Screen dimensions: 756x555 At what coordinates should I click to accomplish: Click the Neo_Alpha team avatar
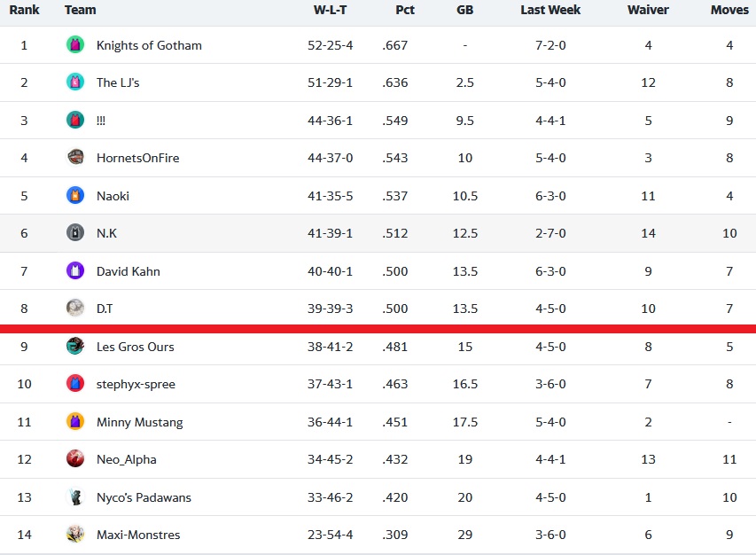75,459
